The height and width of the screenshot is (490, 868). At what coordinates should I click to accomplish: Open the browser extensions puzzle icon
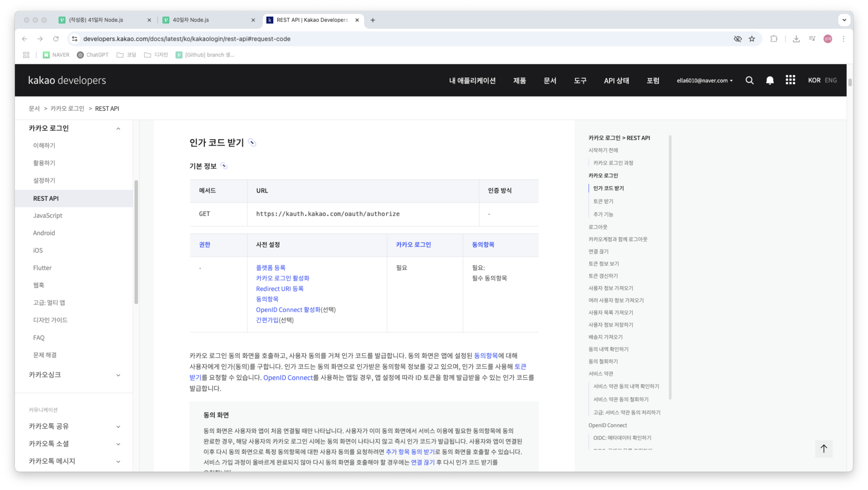pyautogui.click(x=774, y=39)
